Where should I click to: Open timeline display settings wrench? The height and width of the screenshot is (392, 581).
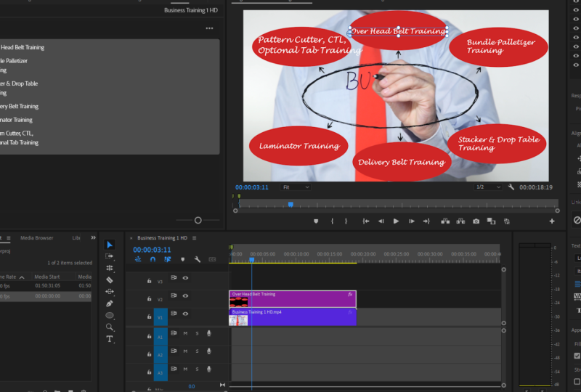point(198,259)
